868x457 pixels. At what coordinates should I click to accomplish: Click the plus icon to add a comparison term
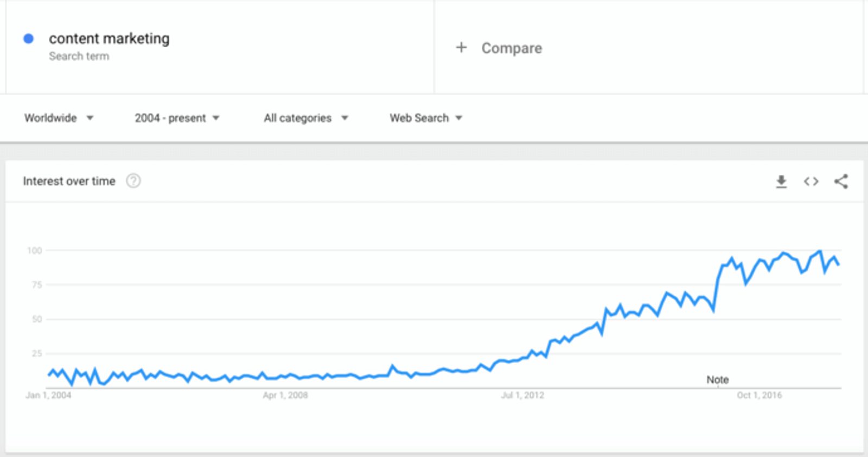461,48
